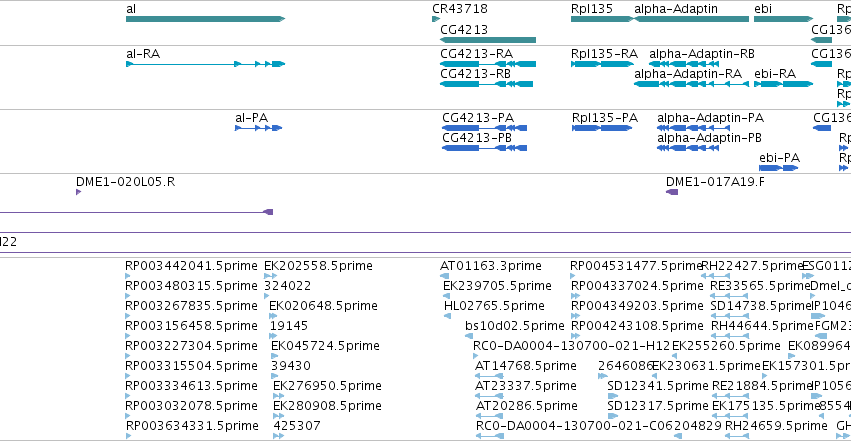Screen dimensions: 851x441
Task: Click EST RP003156458.5prime
Action: point(191,326)
